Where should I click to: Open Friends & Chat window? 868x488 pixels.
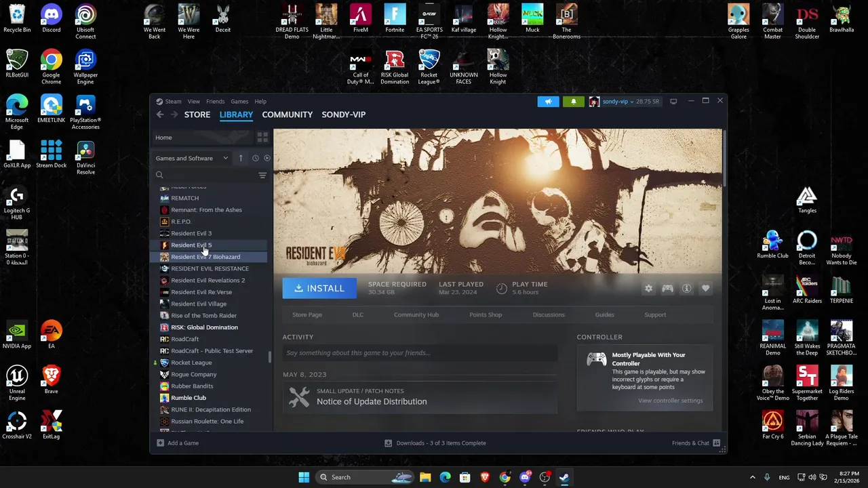point(696,443)
